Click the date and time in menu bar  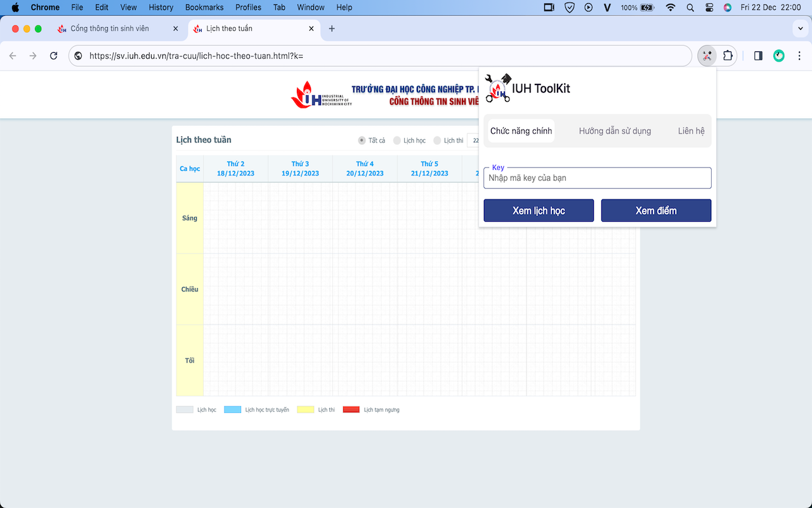(772, 8)
